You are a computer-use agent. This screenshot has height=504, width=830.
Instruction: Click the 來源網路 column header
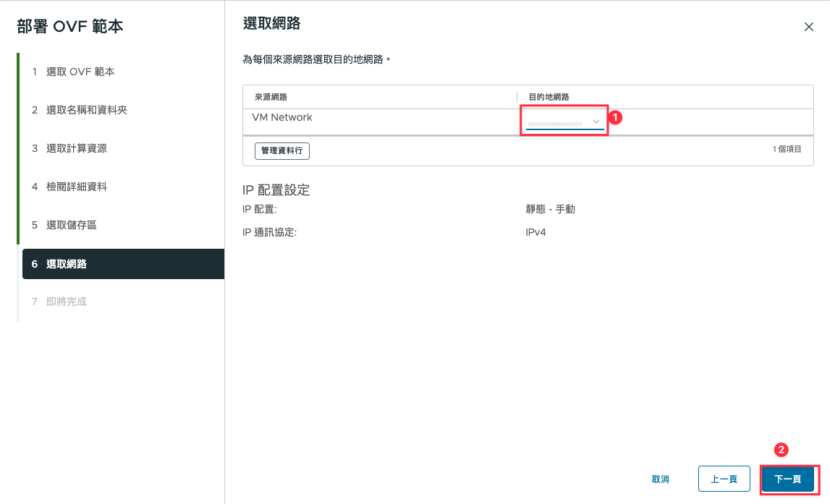(271, 97)
